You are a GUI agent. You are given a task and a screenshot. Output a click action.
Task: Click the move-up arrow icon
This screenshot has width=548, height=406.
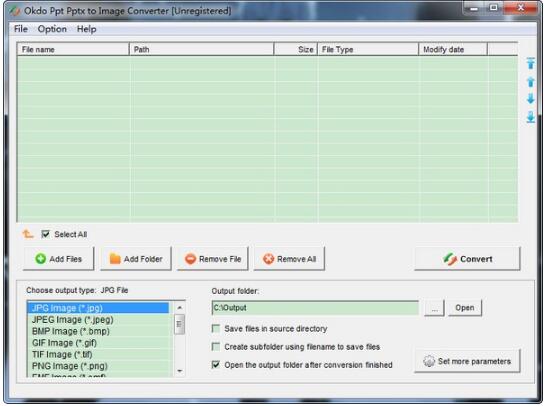531,82
